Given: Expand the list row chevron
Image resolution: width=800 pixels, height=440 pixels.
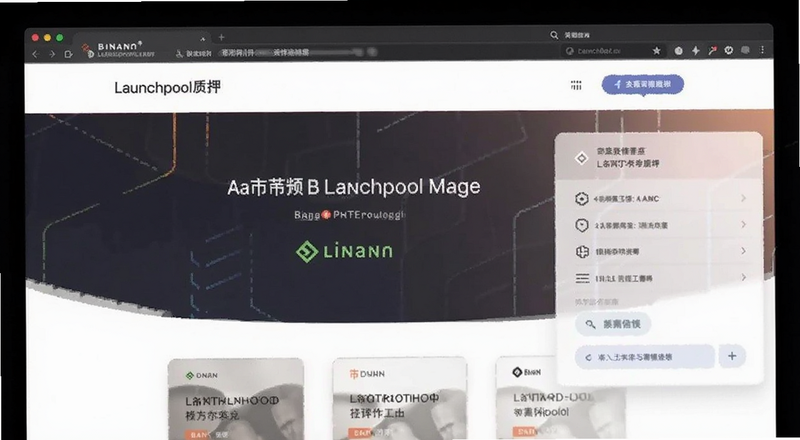Looking at the screenshot, I should click(x=743, y=277).
